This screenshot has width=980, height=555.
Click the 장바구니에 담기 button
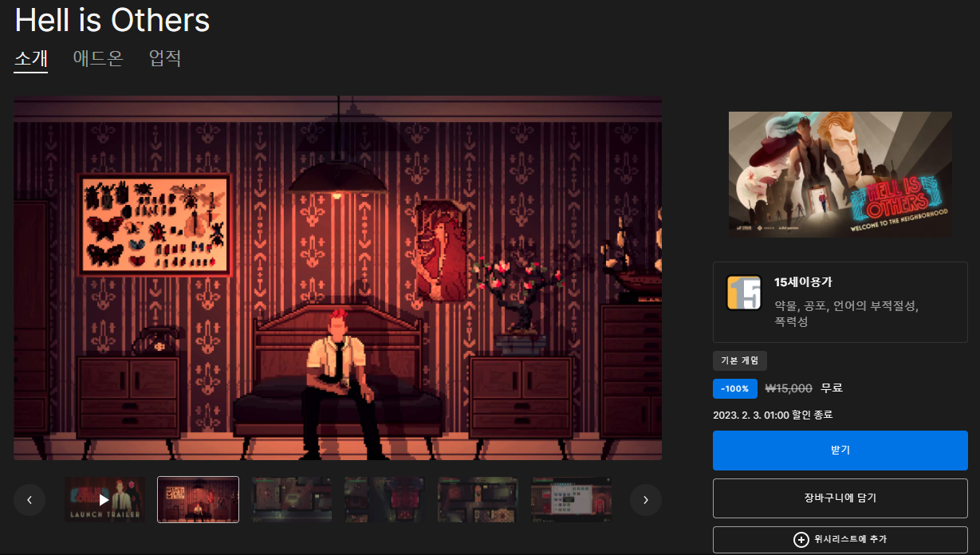[840, 498]
